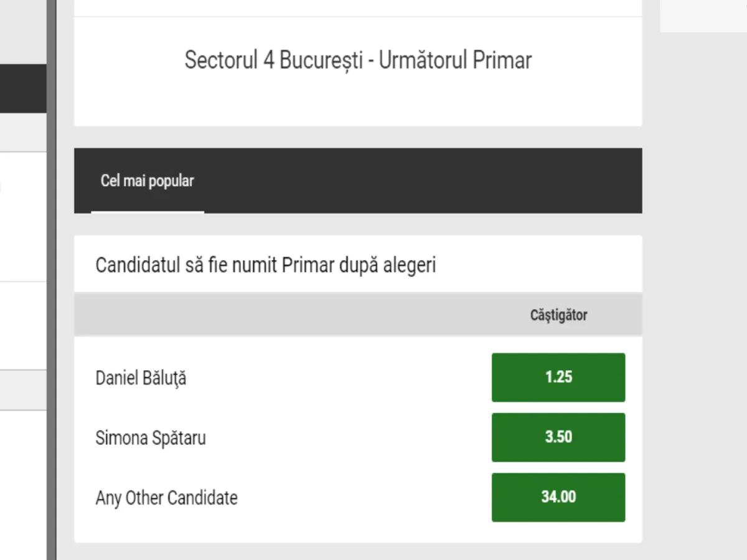Screen dimensions: 747x560
Task: Click the gray background right of the odds panel
Action: click(x=694, y=311)
